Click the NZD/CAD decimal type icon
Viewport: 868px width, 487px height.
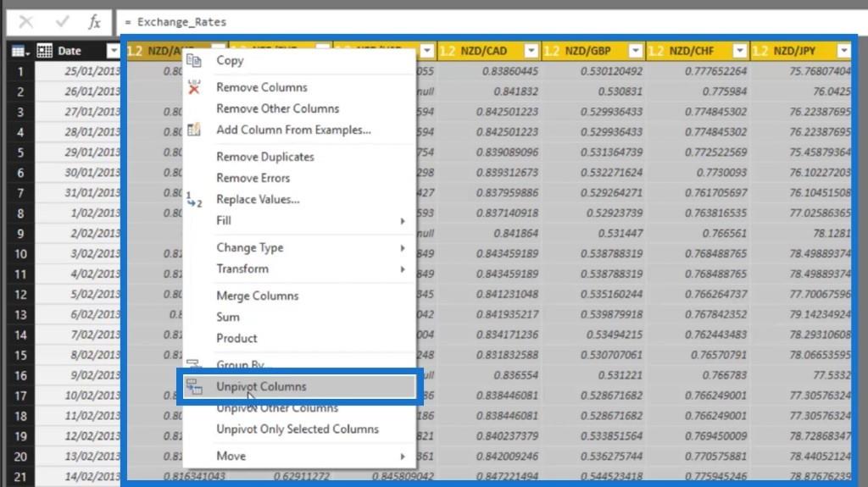[448, 51]
